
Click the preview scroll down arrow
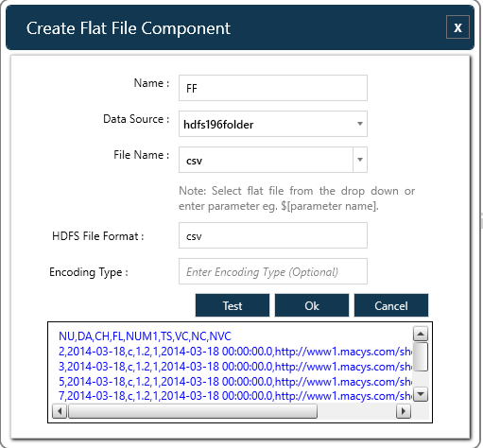click(x=421, y=394)
